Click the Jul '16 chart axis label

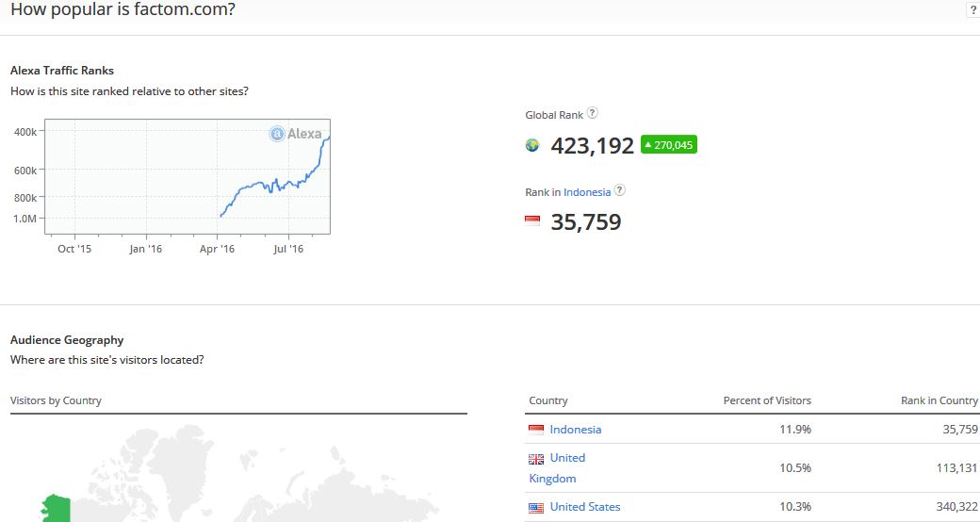pos(288,249)
